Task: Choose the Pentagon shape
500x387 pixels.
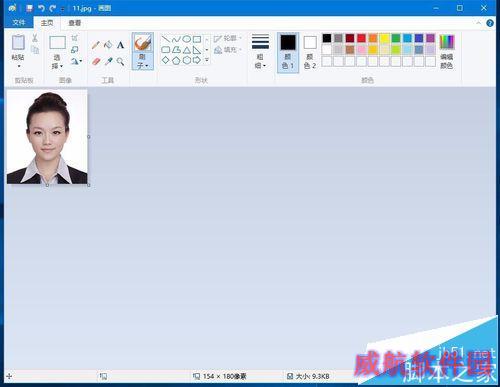Action: 176,60
